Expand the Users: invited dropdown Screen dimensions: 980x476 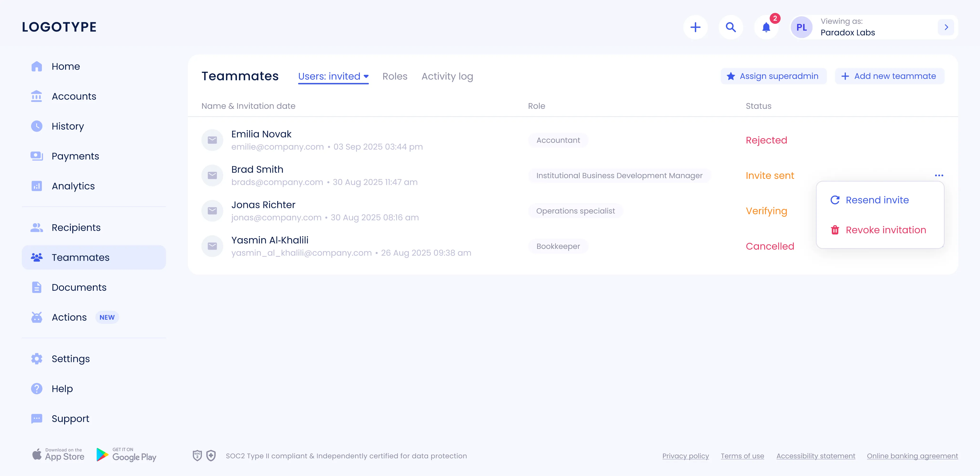click(x=333, y=76)
